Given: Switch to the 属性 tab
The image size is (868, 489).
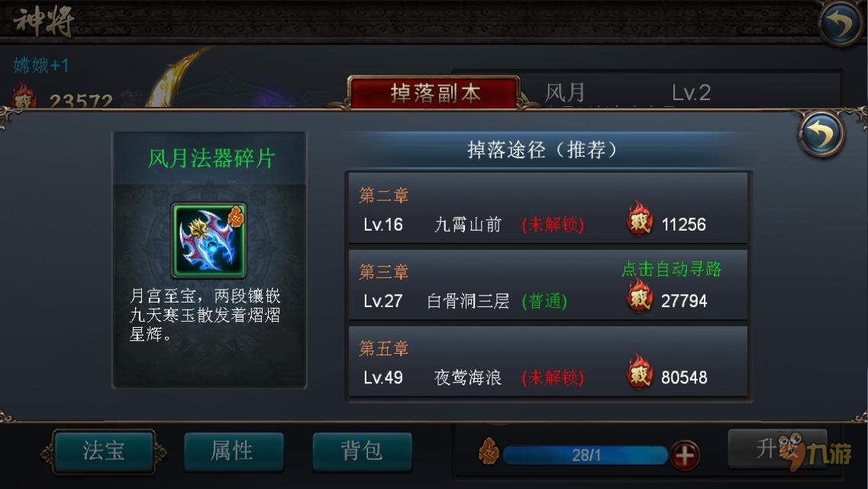Looking at the screenshot, I should 233,452.
